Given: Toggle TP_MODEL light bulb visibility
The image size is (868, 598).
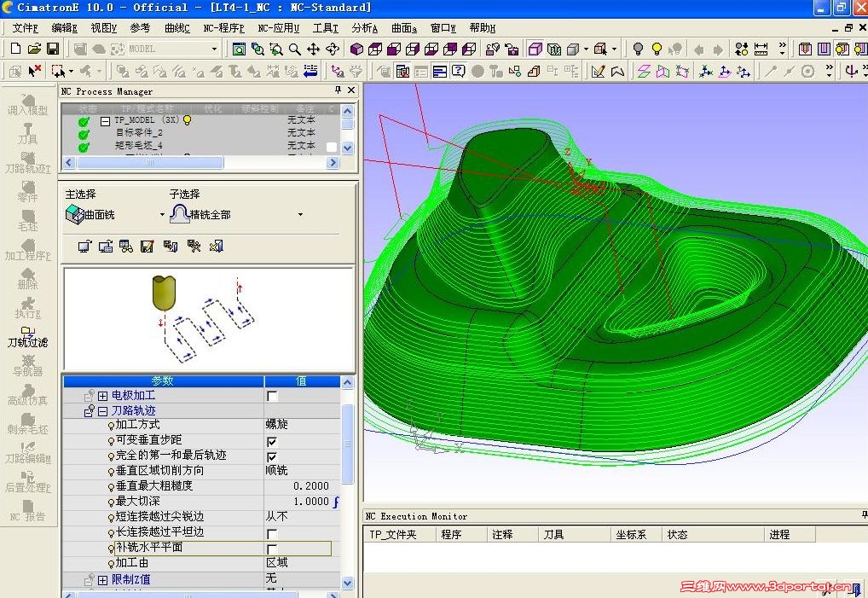Looking at the screenshot, I should (187, 119).
